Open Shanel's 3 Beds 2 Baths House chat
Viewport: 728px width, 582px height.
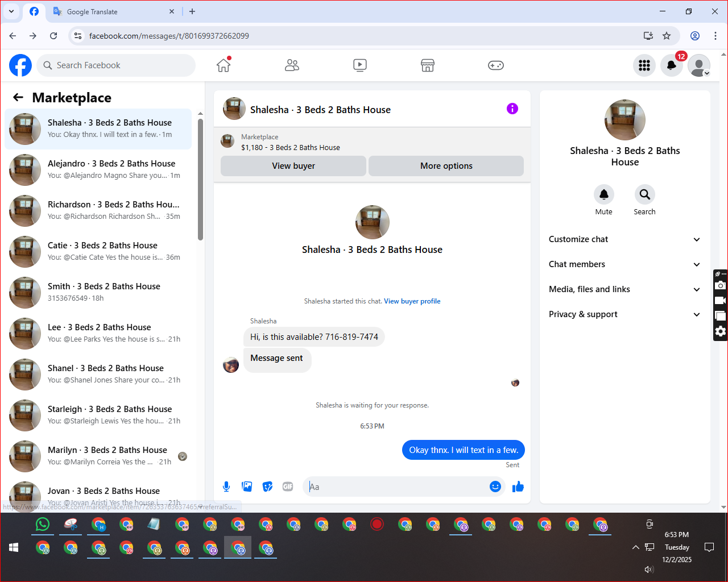pyautogui.click(x=98, y=375)
